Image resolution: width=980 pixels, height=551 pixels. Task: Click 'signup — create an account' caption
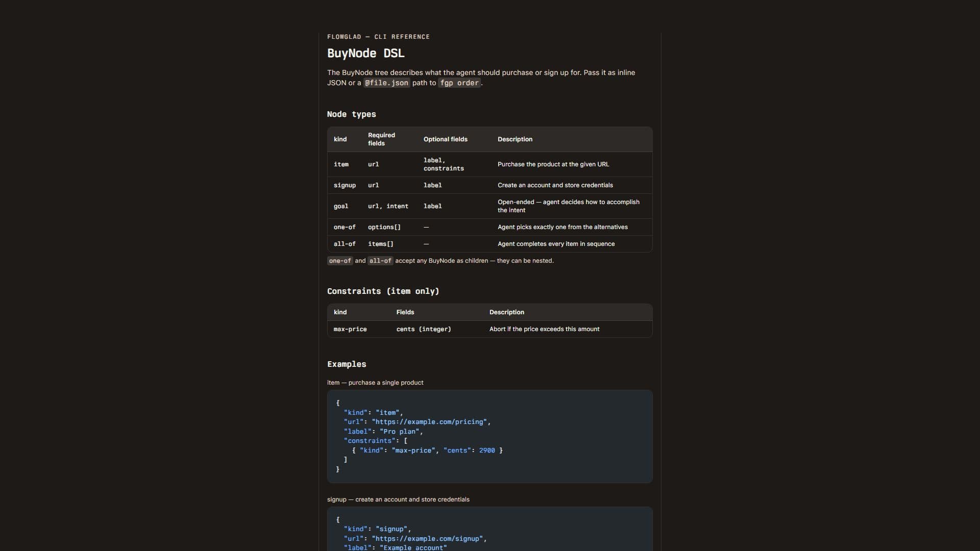(x=398, y=499)
